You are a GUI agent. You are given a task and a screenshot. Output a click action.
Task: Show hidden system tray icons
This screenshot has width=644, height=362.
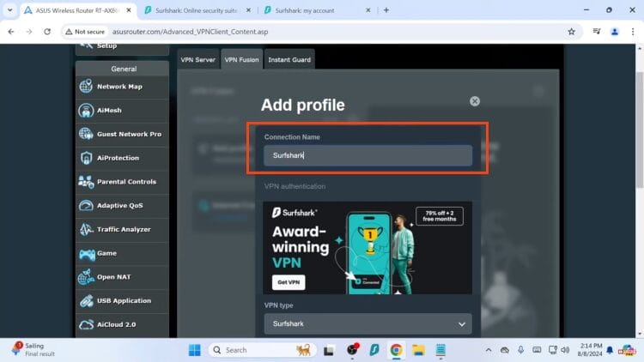tap(489, 350)
